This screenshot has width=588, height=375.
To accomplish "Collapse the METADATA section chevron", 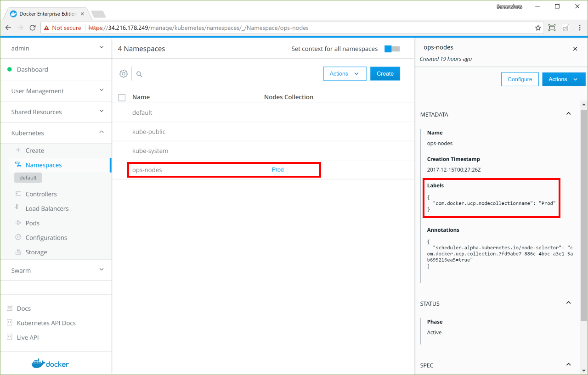I will point(568,114).
